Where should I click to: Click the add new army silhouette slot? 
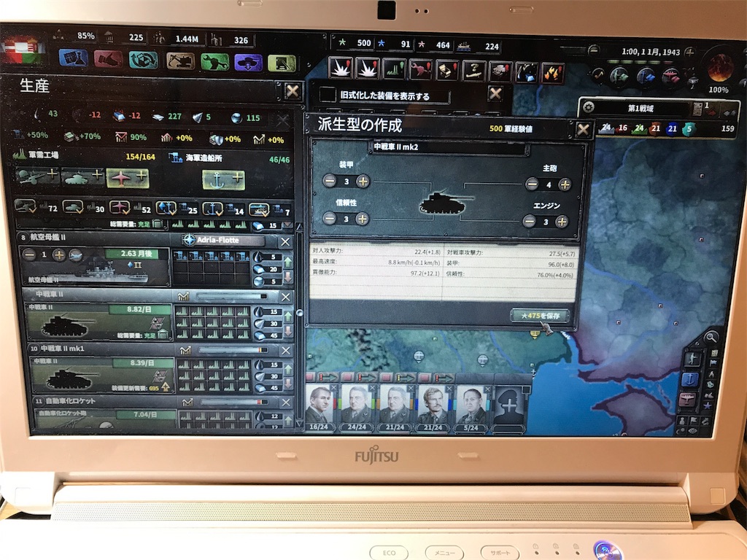point(509,405)
